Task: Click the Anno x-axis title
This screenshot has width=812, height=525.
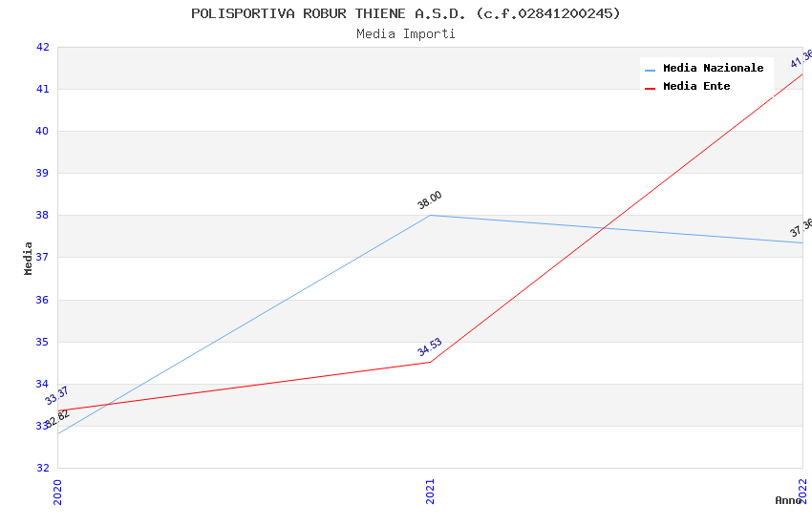Action: pyautogui.click(x=788, y=500)
